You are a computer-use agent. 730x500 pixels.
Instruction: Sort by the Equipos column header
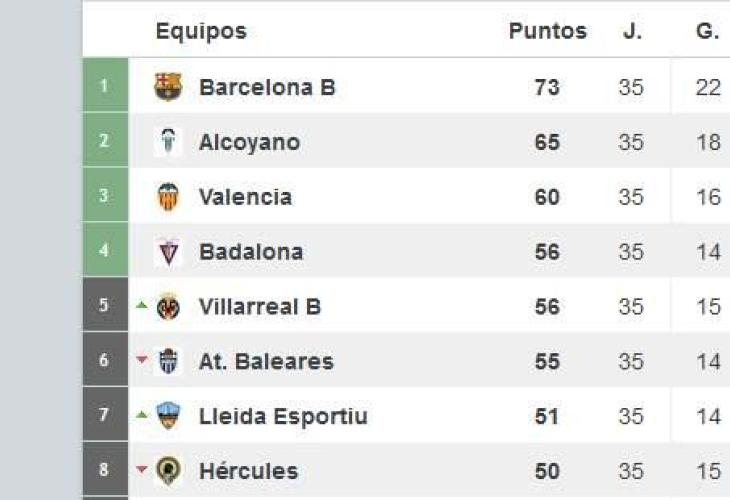pos(200,31)
